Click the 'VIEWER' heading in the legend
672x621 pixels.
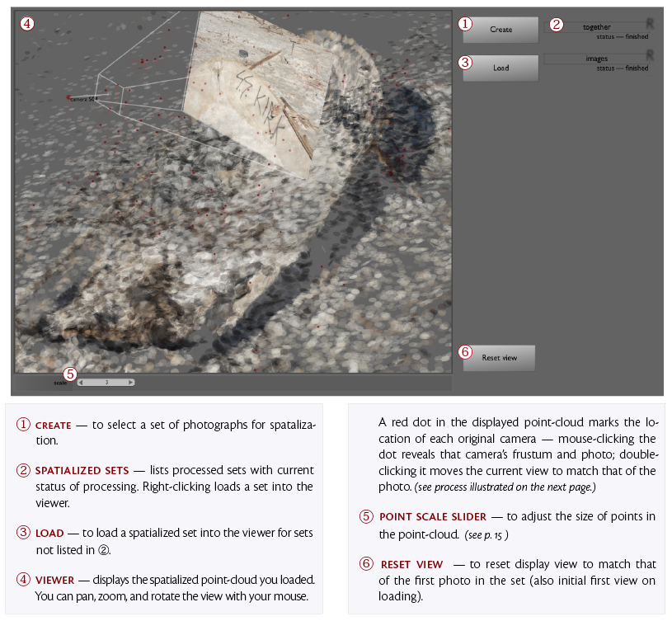55,581
